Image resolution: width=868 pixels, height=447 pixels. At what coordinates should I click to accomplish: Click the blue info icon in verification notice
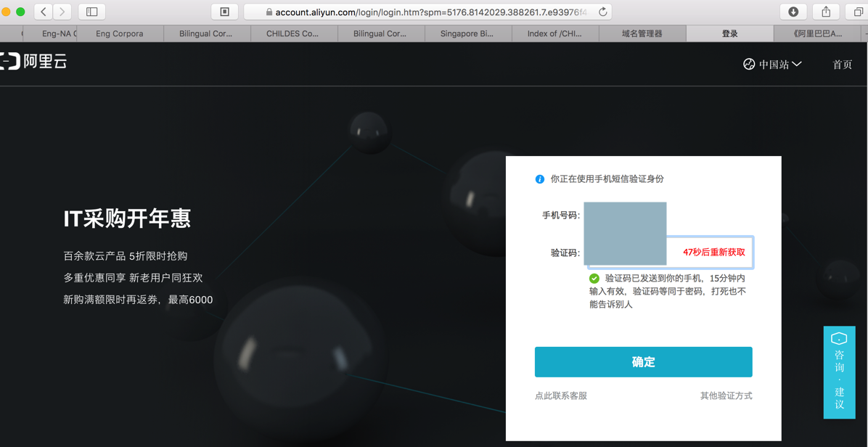(540, 179)
